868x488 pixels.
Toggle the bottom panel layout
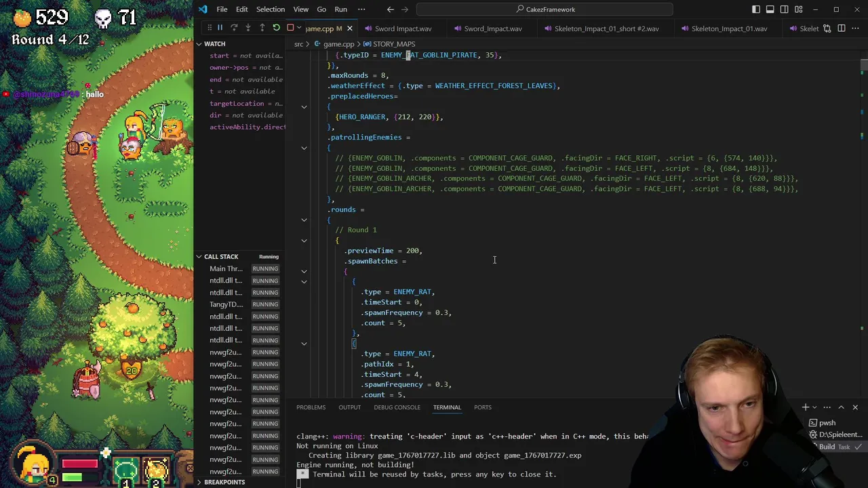tap(770, 9)
